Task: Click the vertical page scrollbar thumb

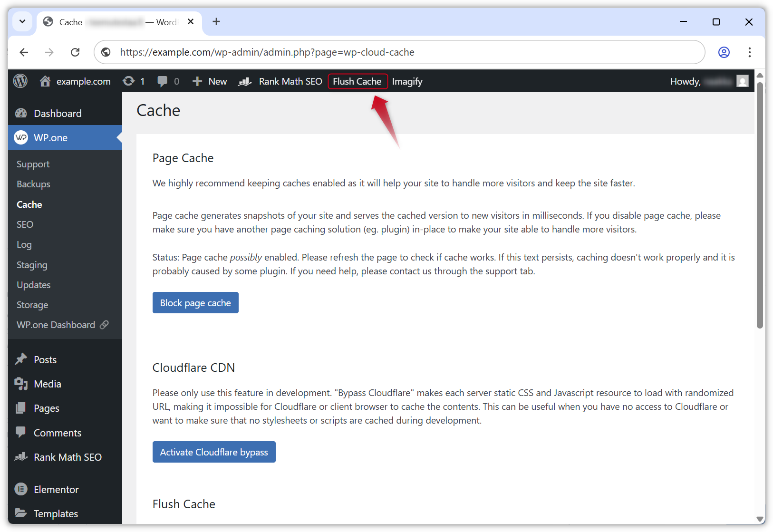Action: pos(759,204)
